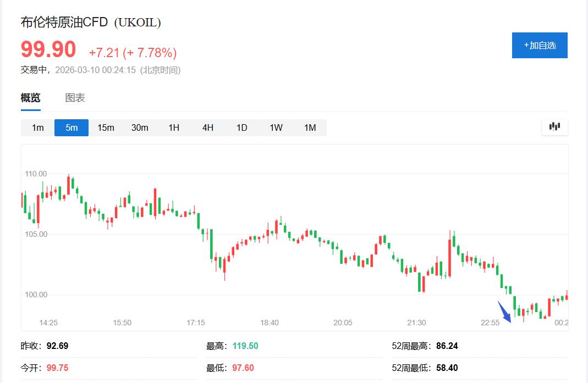The image size is (588, 383).
Task: Select 1W weekly timeframe
Action: coord(276,127)
